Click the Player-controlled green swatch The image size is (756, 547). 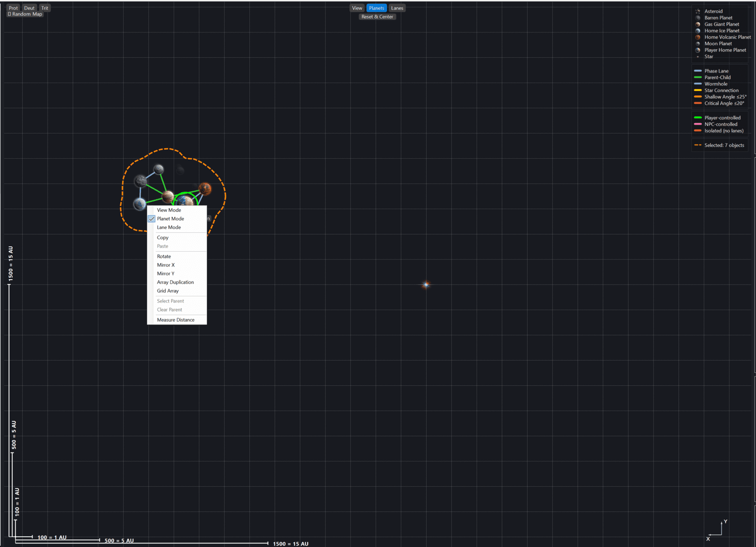tap(698, 118)
